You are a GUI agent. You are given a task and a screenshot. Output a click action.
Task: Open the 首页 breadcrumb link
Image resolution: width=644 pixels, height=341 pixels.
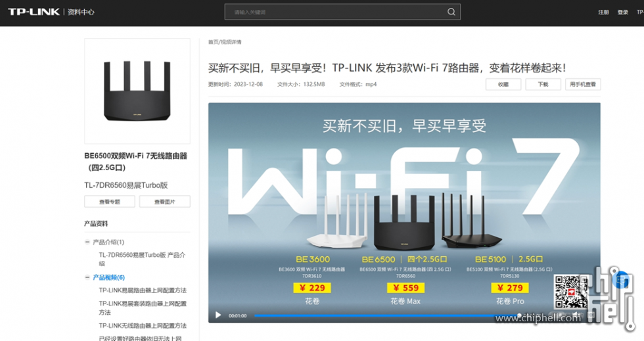click(213, 42)
